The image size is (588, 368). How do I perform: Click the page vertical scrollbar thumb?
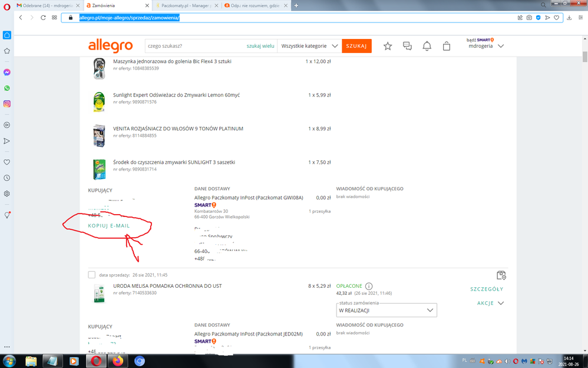tap(584, 57)
